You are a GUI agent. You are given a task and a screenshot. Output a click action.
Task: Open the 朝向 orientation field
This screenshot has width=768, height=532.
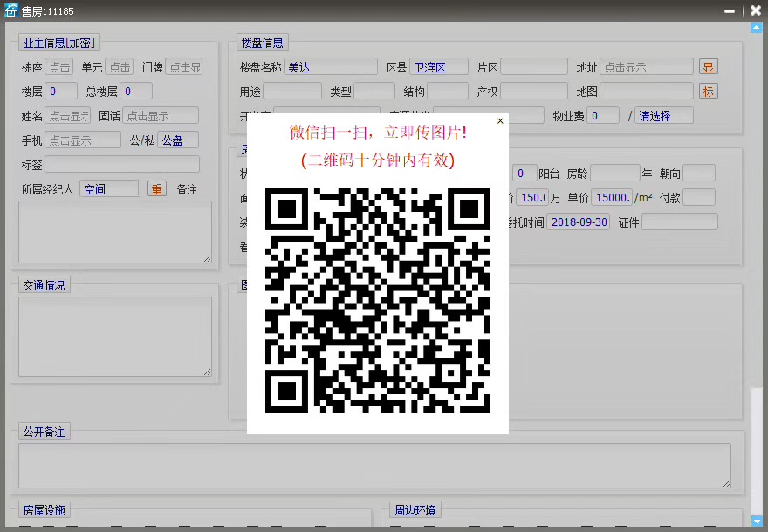click(x=699, y=173)
